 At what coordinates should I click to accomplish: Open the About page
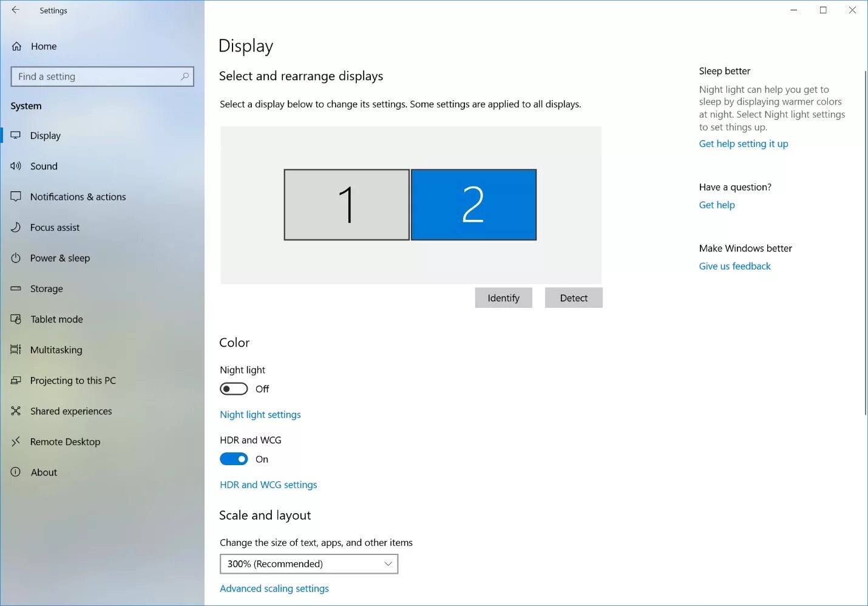(x=44, y=472)
